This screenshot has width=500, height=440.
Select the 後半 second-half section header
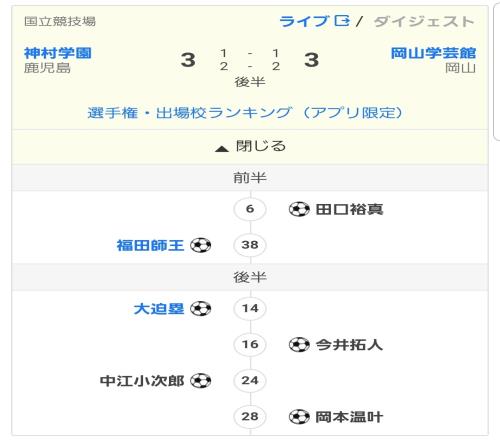click(250, 277)
